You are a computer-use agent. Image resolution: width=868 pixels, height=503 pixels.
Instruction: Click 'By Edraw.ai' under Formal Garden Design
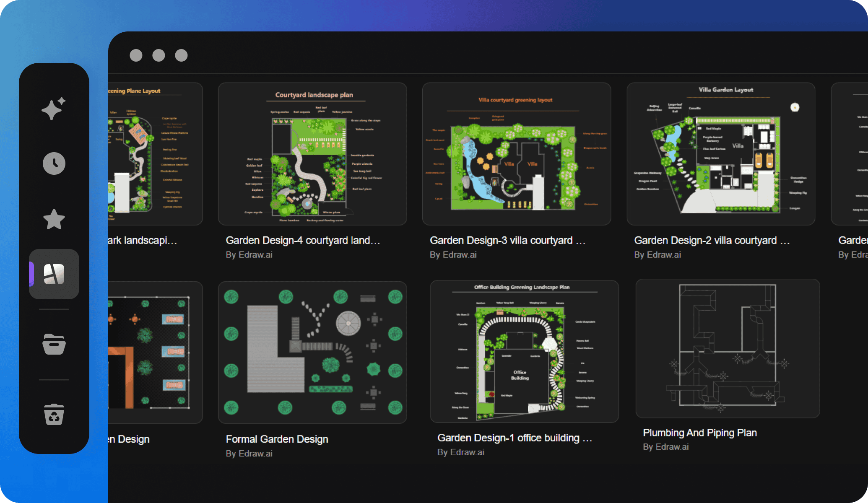[x=249, y=453]
